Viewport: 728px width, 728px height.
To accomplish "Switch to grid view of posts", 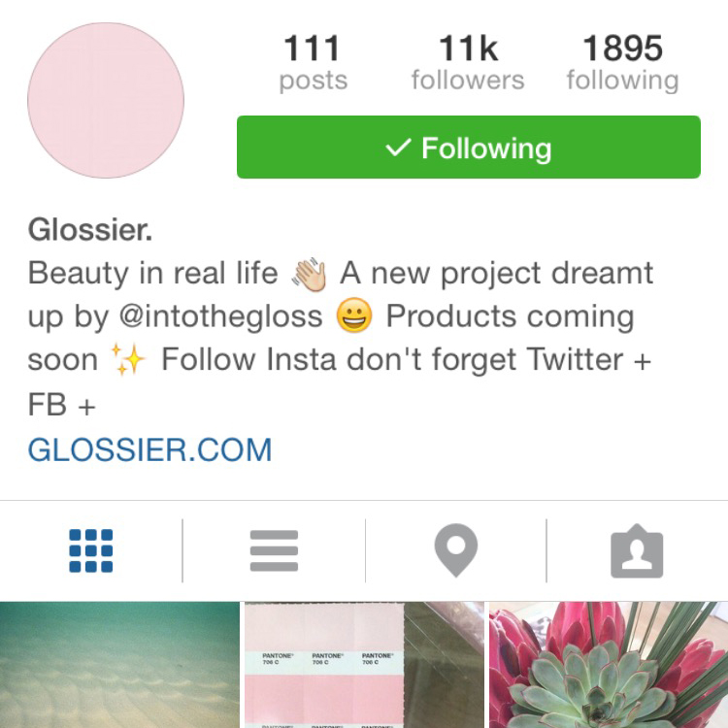I will coord(91,550).
